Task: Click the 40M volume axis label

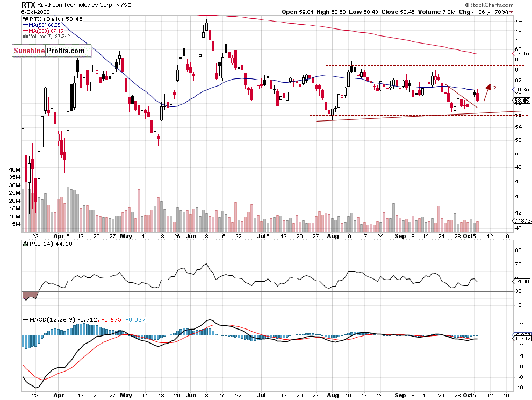Action: (x=15, y=169)
